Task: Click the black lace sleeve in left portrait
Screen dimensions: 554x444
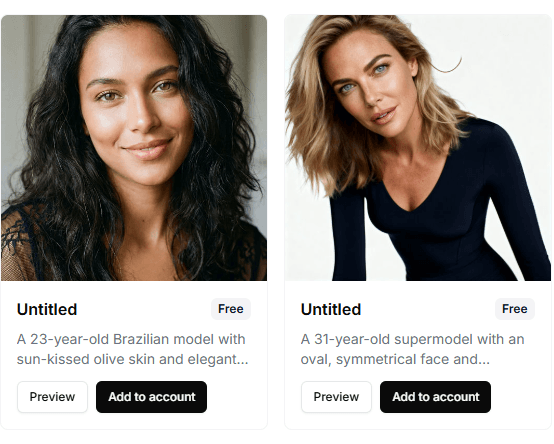Action: tap(19, 242)
